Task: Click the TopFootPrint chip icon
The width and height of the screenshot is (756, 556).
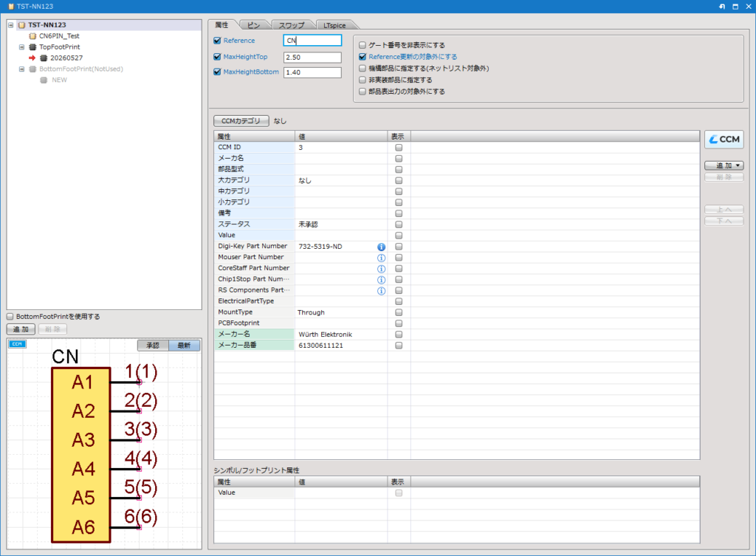Action: [32, 47]
